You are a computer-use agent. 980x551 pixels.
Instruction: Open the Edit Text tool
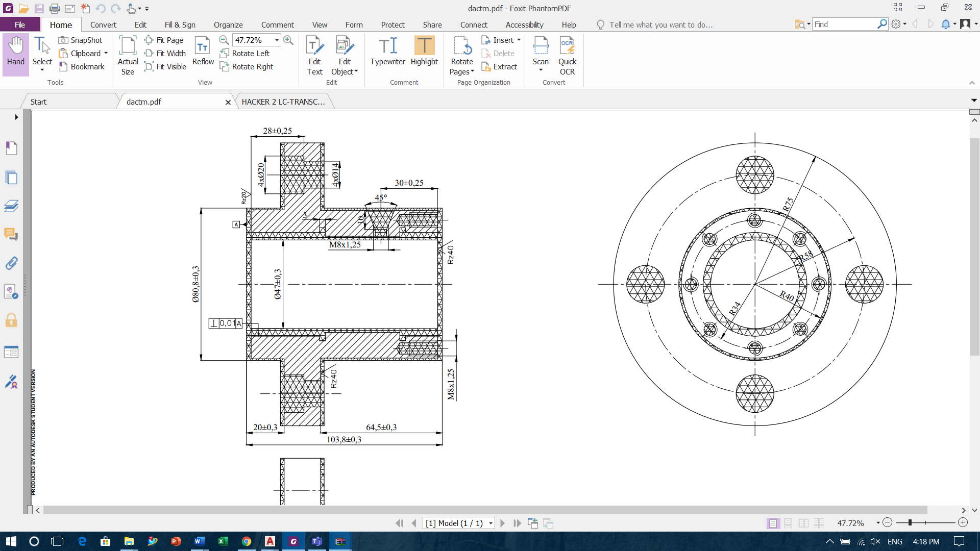[x=314, y=55]
